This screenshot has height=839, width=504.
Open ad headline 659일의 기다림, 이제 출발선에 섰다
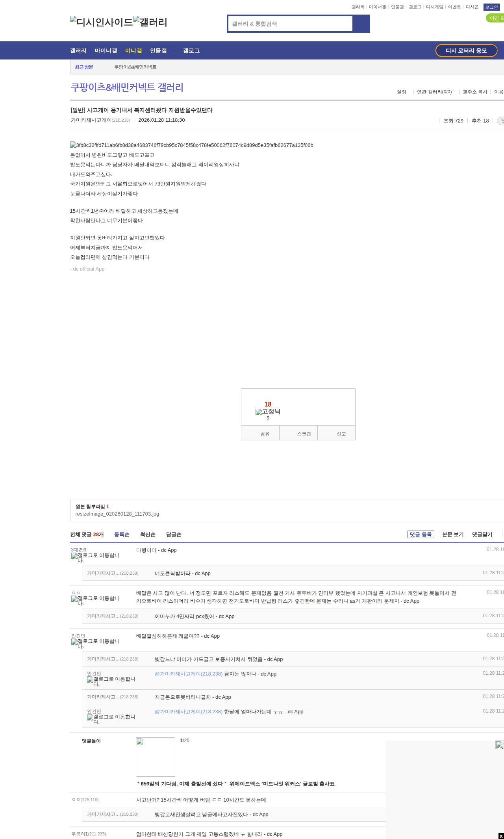coord(235,784)
